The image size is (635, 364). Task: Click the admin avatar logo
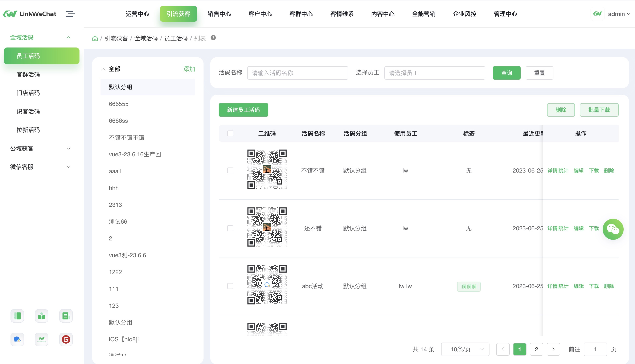tap(598, 14)
